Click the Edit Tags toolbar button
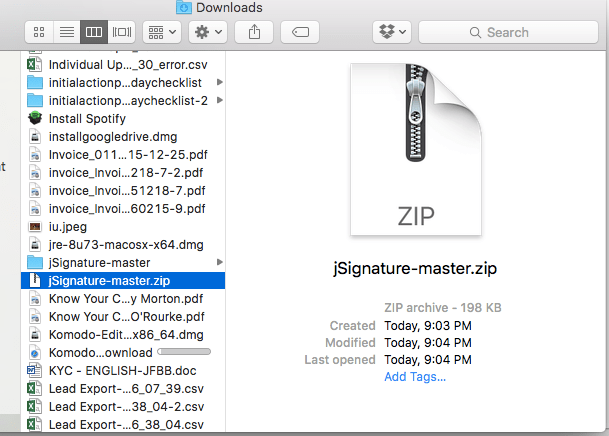This screenshot has height=436, width=609. click(x=300, y=32)
